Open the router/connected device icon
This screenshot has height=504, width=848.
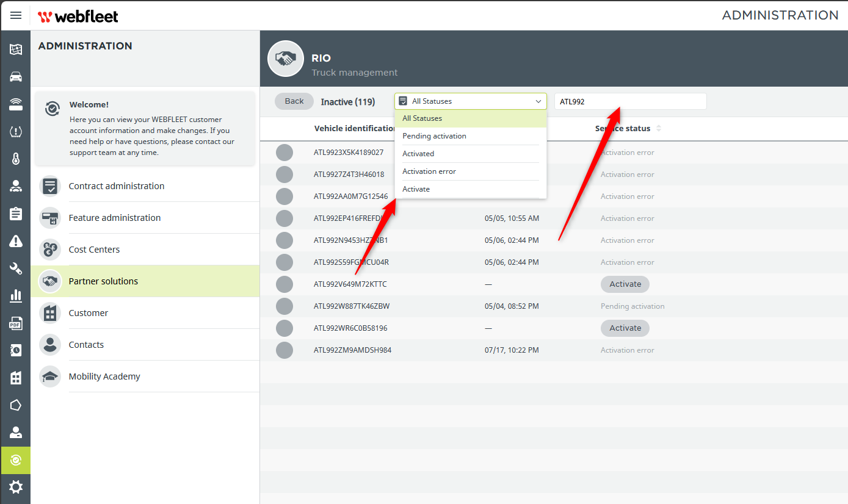point(16,104)
